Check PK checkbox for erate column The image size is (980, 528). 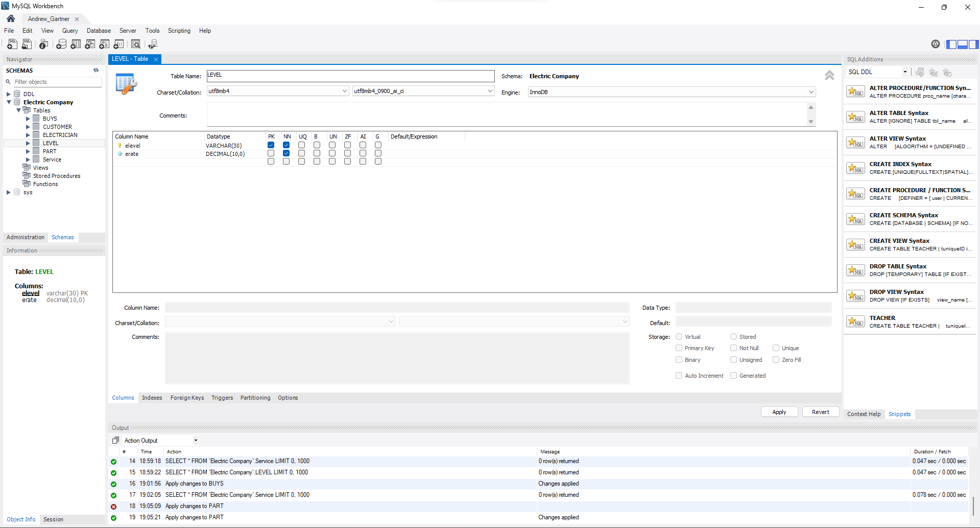click(271, 153)
